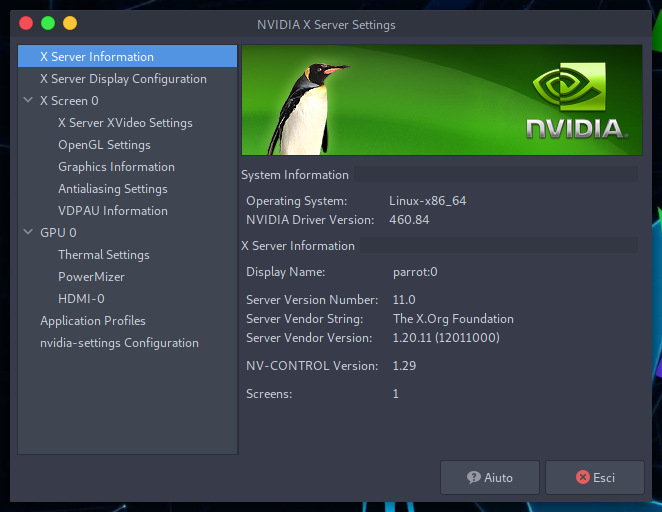Open nvidia-settings Configuration
This screenshot has height=512, width=662.
pos(119,343)
